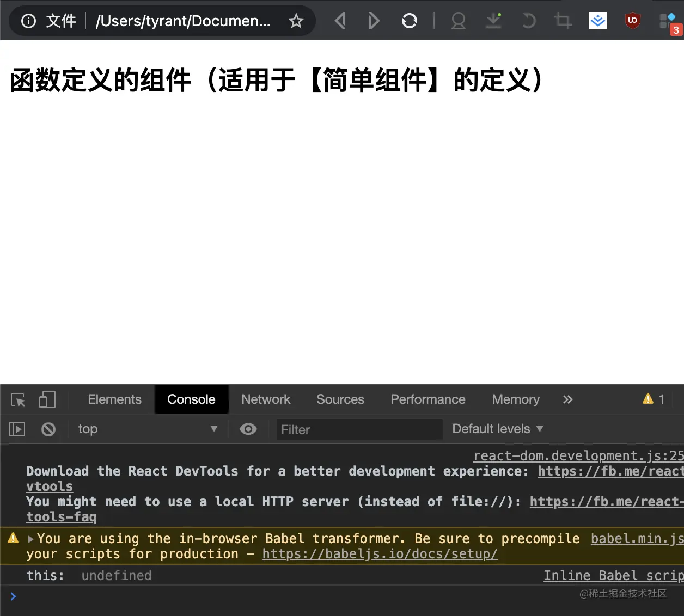This screenshot has height=616, width=684.
Task: Activate the DevTools inspect element picker
Action: pos(18,400)
